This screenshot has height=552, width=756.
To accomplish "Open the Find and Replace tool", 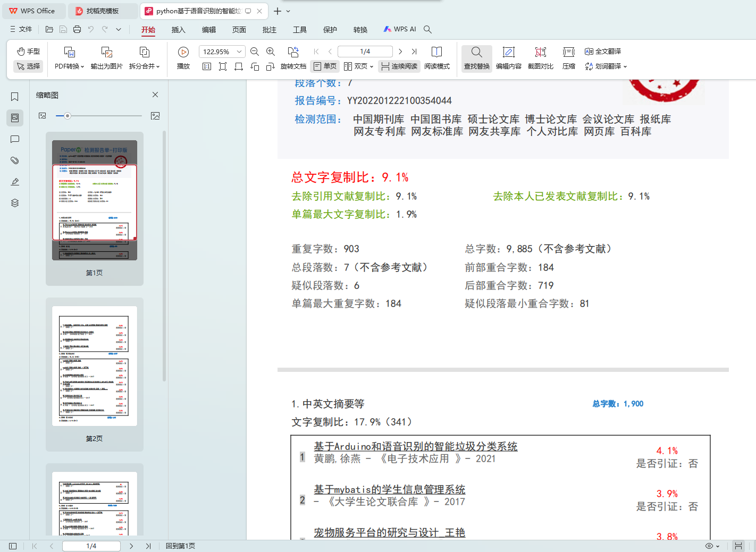I will coord(476,58).
